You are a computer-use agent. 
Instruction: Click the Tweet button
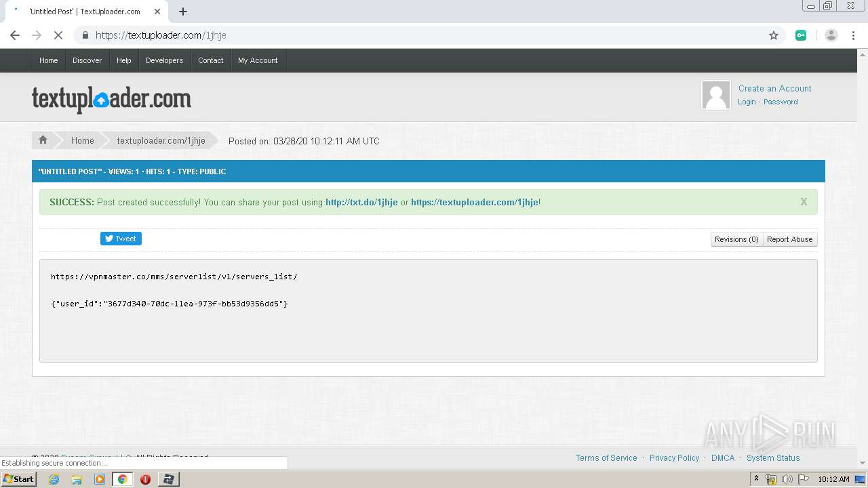tap(121, 239)
